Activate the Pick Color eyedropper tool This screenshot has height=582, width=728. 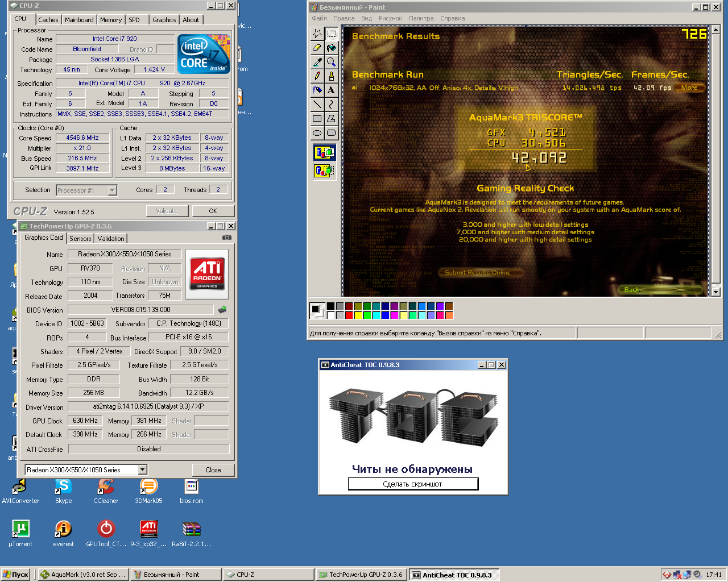[x=317, y=62]
